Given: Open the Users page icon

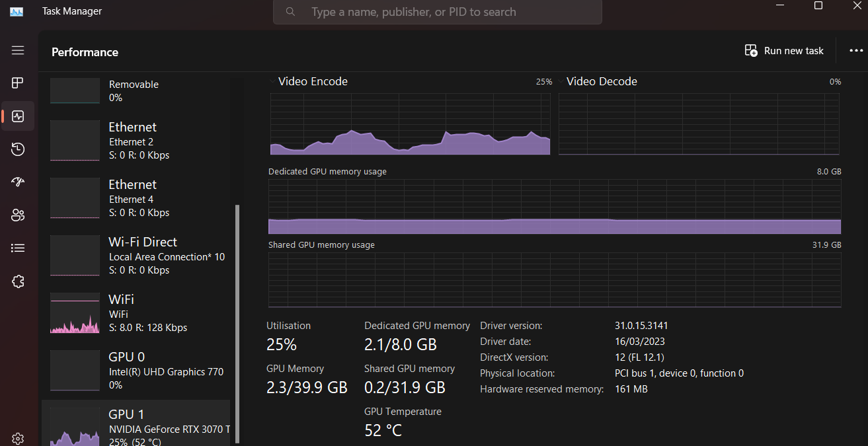Looking at the screenshot, I should [18, 215].
